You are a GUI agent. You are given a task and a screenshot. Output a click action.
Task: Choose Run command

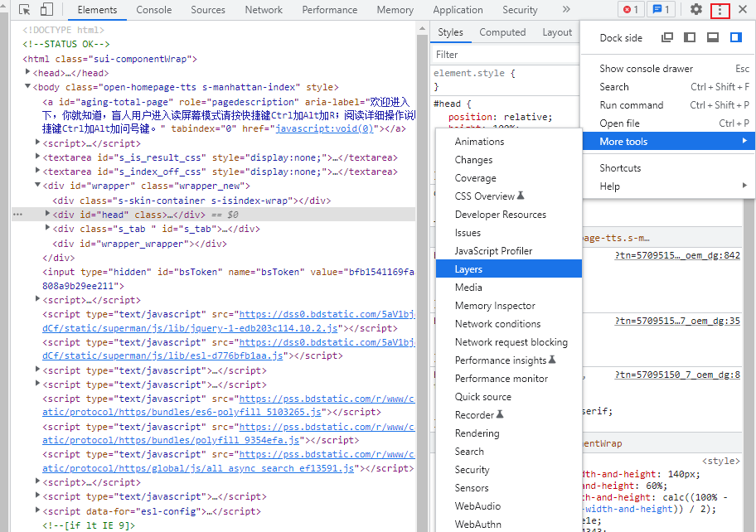click(x=668, y=105)
